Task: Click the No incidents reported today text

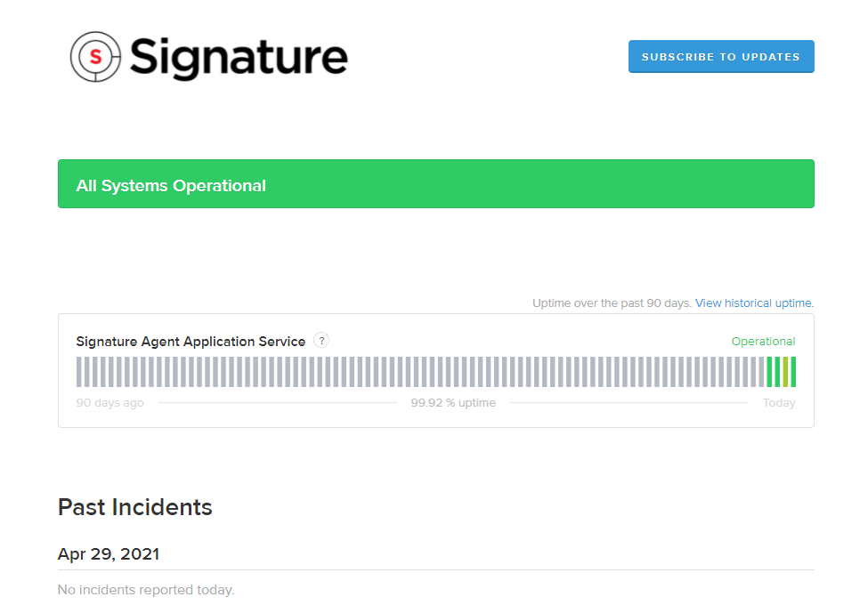Action: (x=146, y=590)
